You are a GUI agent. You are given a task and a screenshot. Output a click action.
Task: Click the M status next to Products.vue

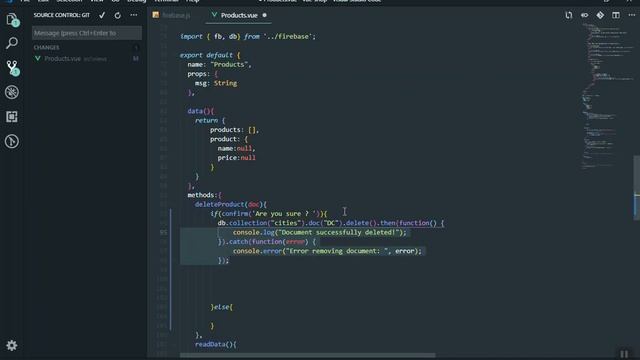tap(136, 59)
